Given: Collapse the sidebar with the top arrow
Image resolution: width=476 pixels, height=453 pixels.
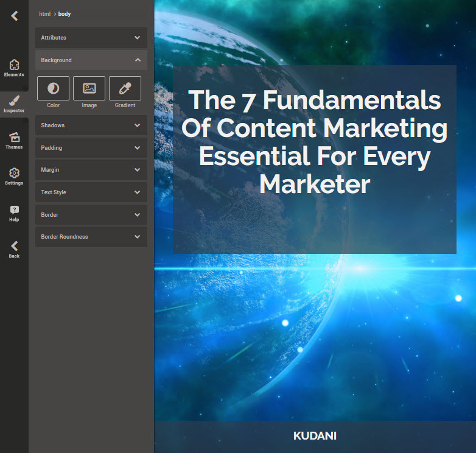Looking at the screenshot, I should pyautogui.click(x=14, y=16).
